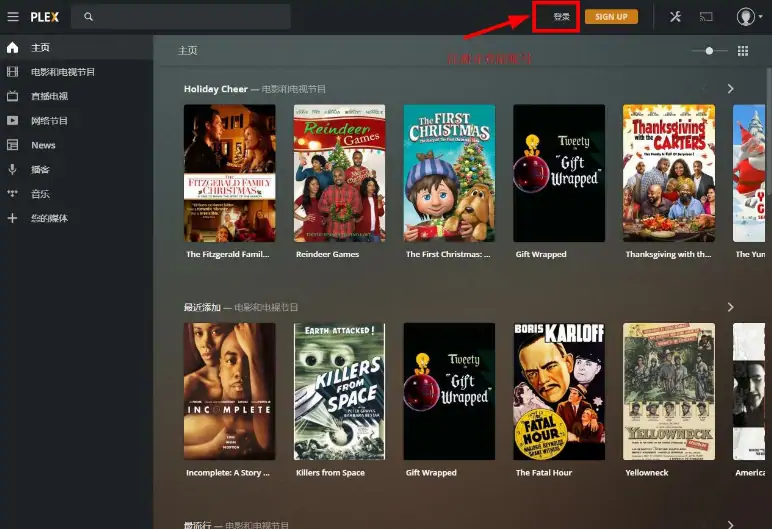This screenshot has height=529, width=772.
Task: Expand 最近添加 row with chevron
Action: click(x=731, y=307)
